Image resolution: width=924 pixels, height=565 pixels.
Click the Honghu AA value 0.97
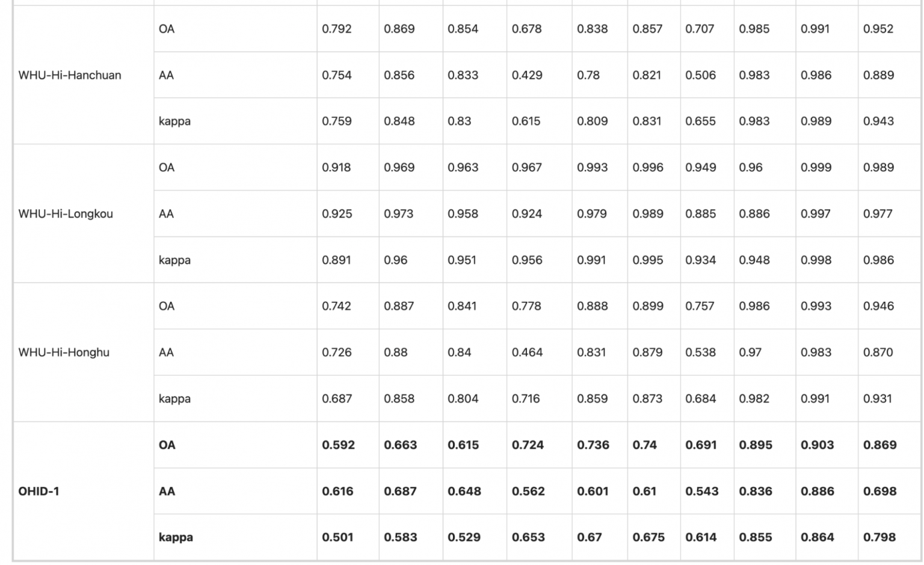[x=750, y=353]
